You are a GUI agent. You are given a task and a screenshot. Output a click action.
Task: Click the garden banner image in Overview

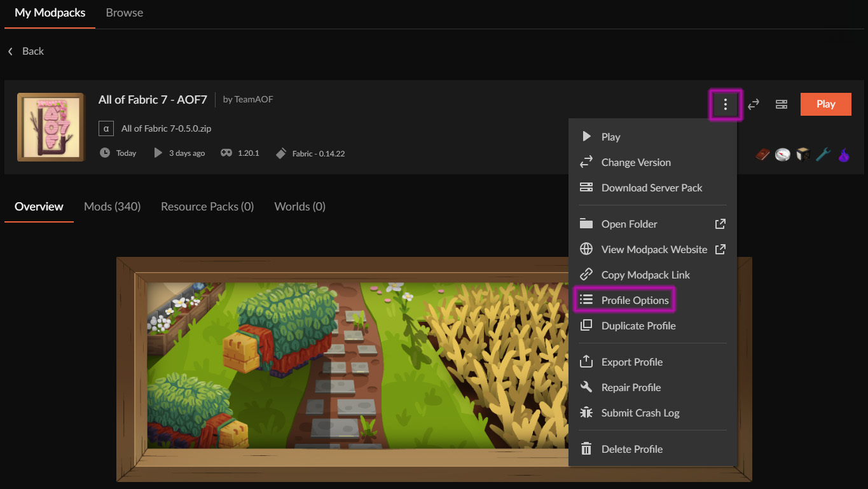[x=434, y=369]
